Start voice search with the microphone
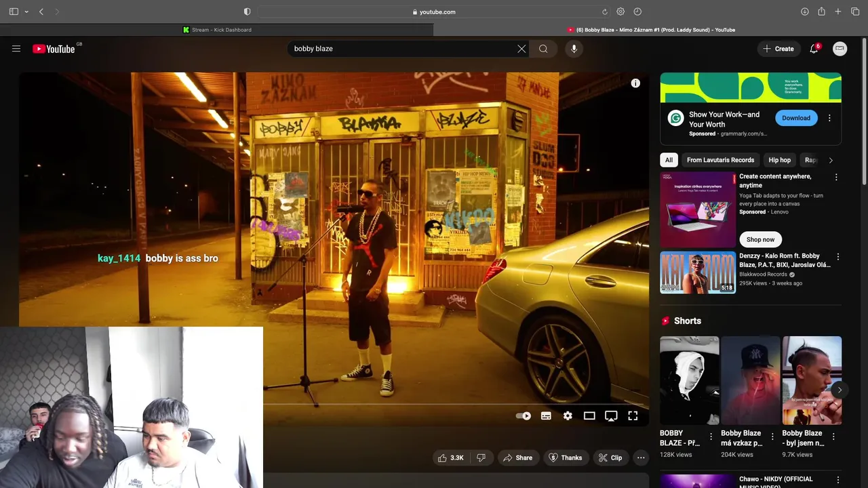The height and width of the screenshot is (488, 868). [574, 49]
